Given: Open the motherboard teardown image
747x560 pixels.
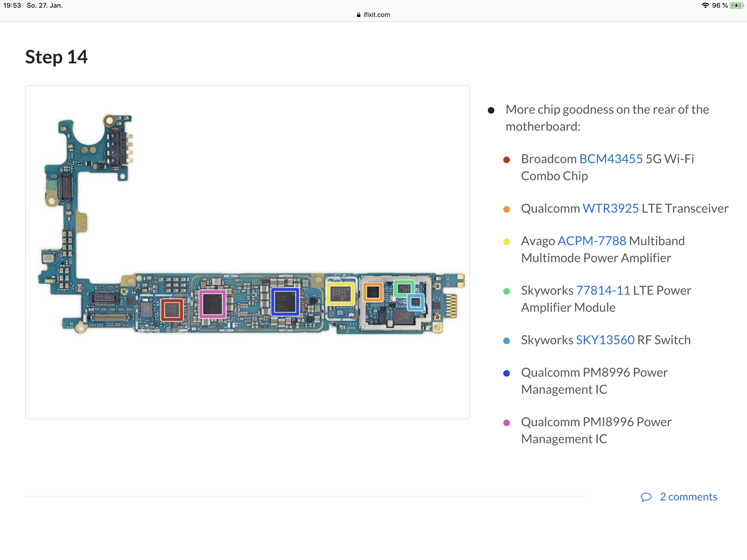Looking at the screenshot, I should point(247,252).
